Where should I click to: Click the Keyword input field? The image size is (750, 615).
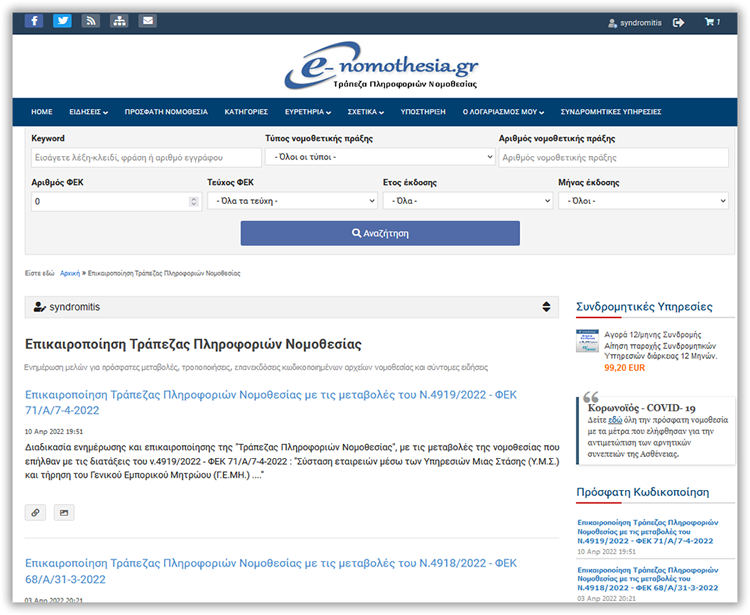[x=144, y=157]
